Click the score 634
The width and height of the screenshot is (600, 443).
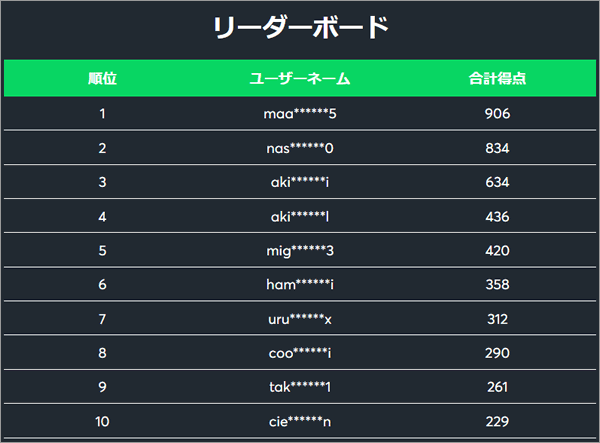click(497, 182)
